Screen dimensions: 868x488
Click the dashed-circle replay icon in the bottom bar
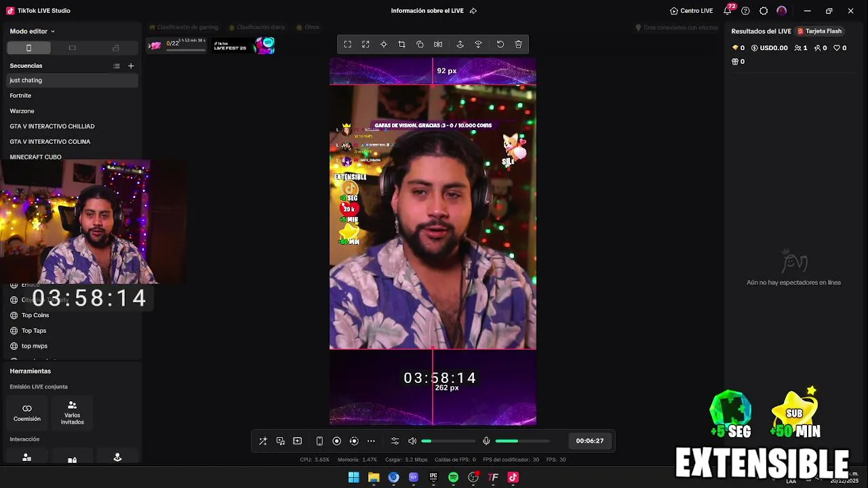[x=354, y=441]
